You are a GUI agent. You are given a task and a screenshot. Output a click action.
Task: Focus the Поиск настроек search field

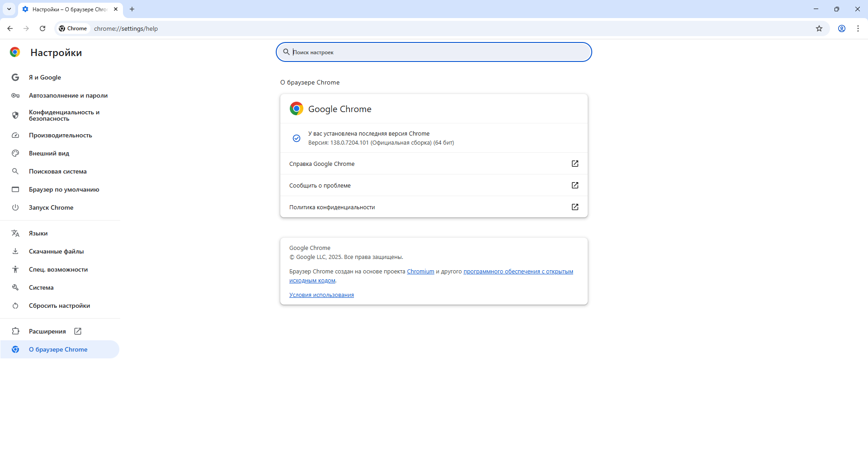pos(434,52)
